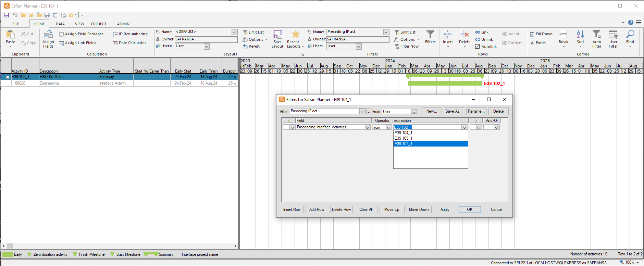Click Apply button in Filters dialog

point(445,210)
